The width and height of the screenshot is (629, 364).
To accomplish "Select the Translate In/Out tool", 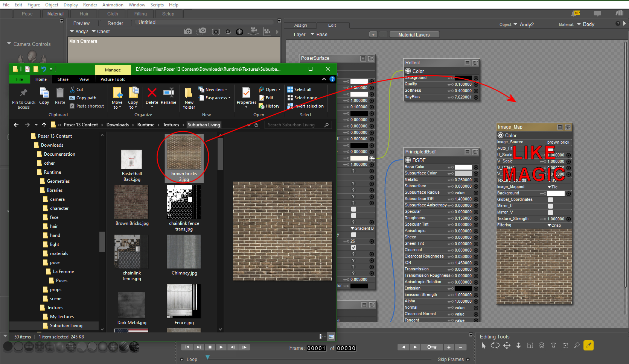I will [518, 345].
